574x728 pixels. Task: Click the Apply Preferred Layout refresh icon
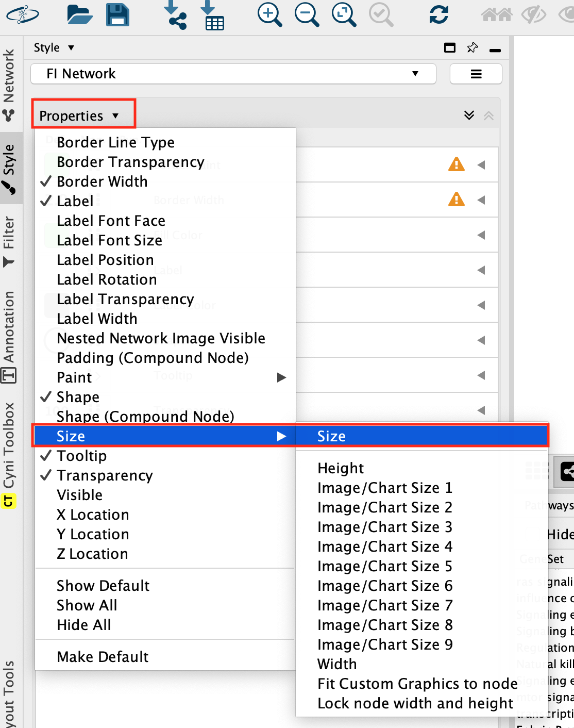click(438, 15)
